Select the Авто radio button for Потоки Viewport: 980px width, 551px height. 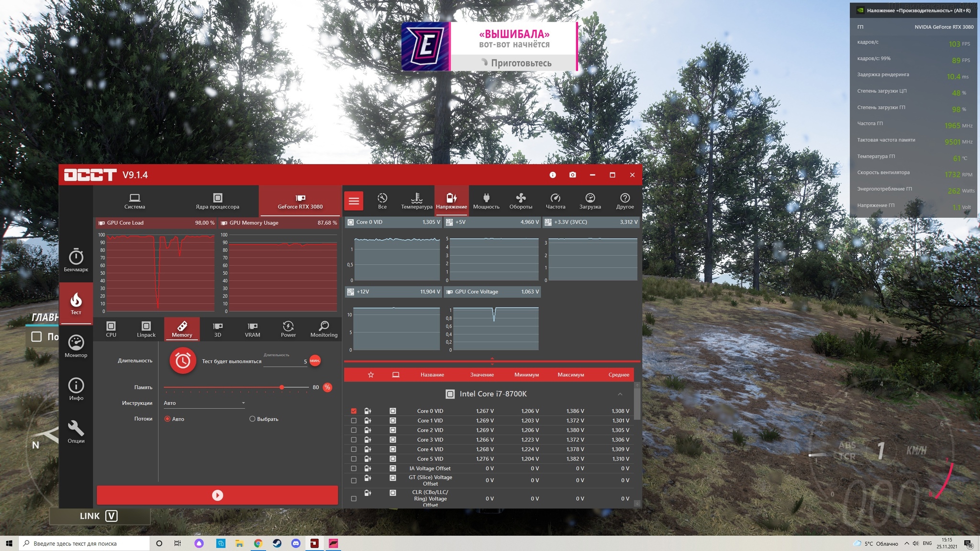point(167,419)
